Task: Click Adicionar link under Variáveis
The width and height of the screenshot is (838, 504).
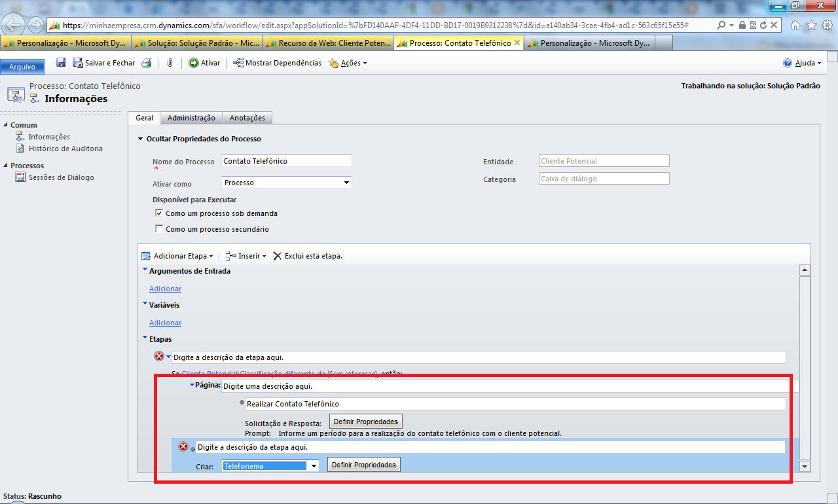Action: 165,323
